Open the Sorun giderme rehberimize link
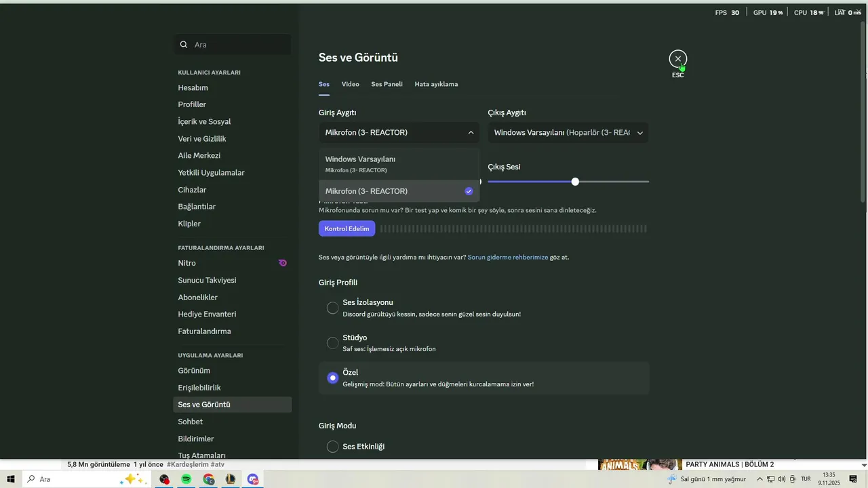This screenshot has width=868, height=488. [508, 258]
